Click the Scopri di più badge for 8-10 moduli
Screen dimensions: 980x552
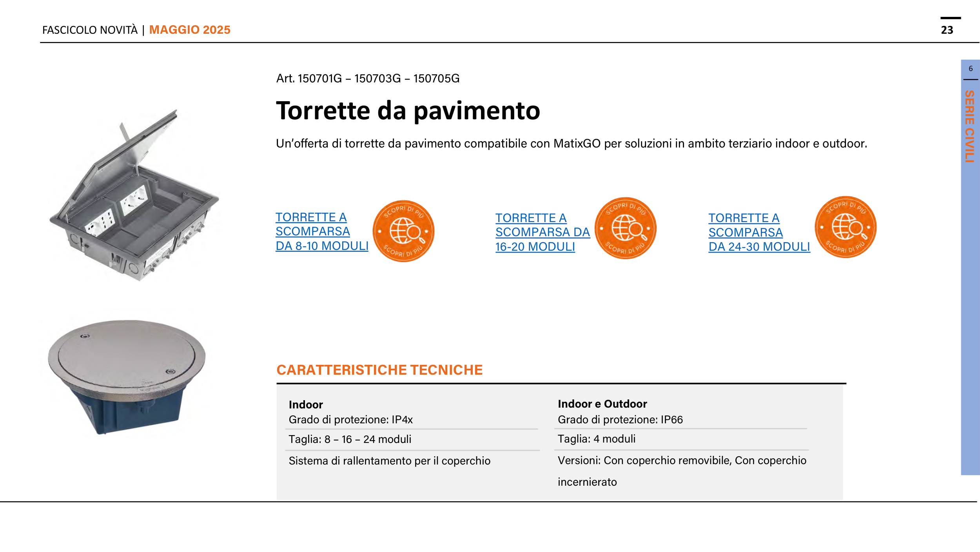(x=403, y=231)
